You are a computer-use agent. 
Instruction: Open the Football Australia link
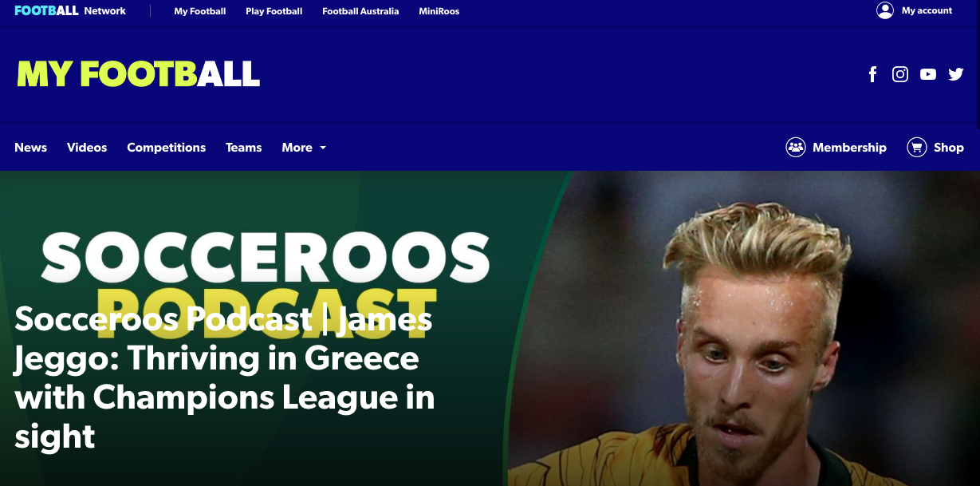pos(360,11)
